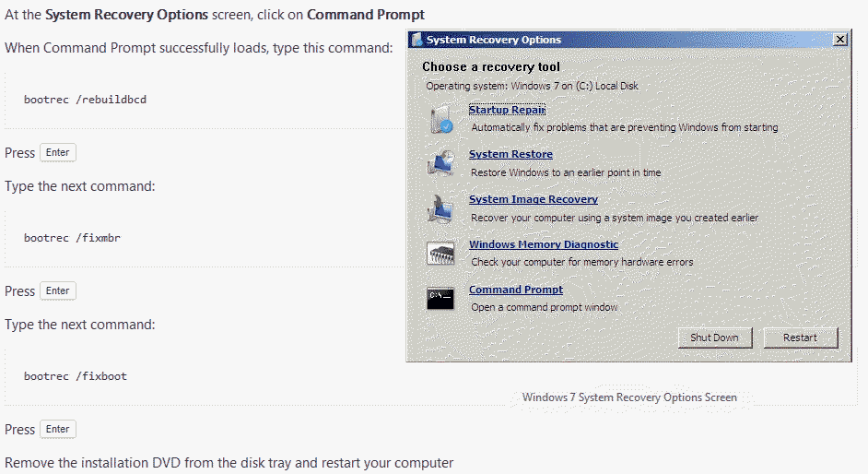Click the System Restore icon
Viewport: 868px width, 474px height.
click(441, 163)
